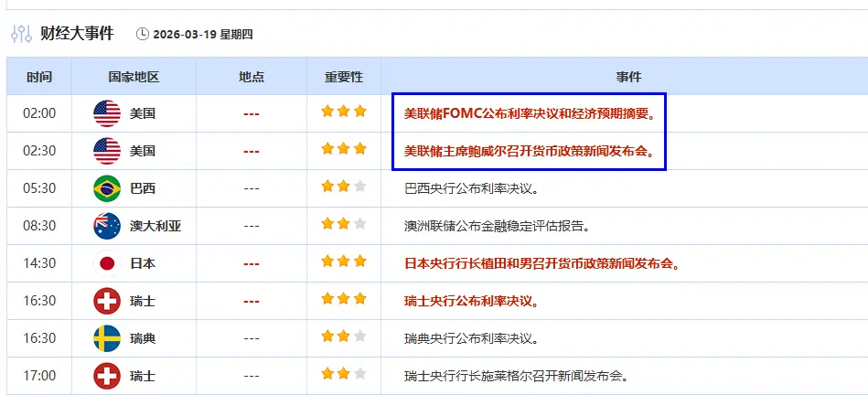This screenshot has height=395, width=868.
Task: Click the 事件 column header
Action: (x=628, y=76)
